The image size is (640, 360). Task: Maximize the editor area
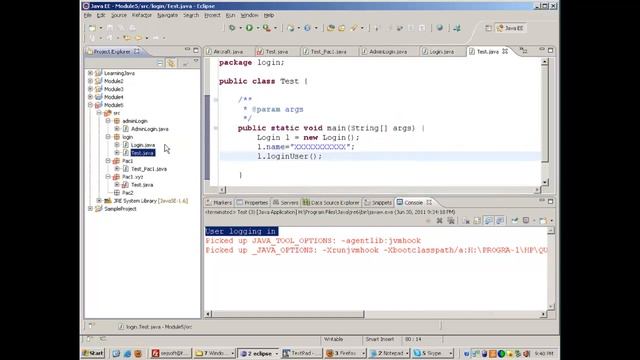click(x=551, y=50)
